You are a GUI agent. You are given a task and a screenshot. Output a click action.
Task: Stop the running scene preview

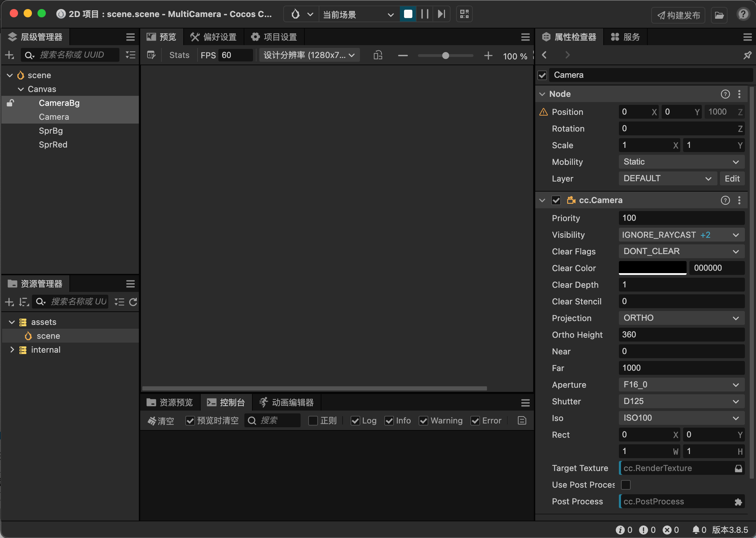pyautogui.click(x=408, y=14)
